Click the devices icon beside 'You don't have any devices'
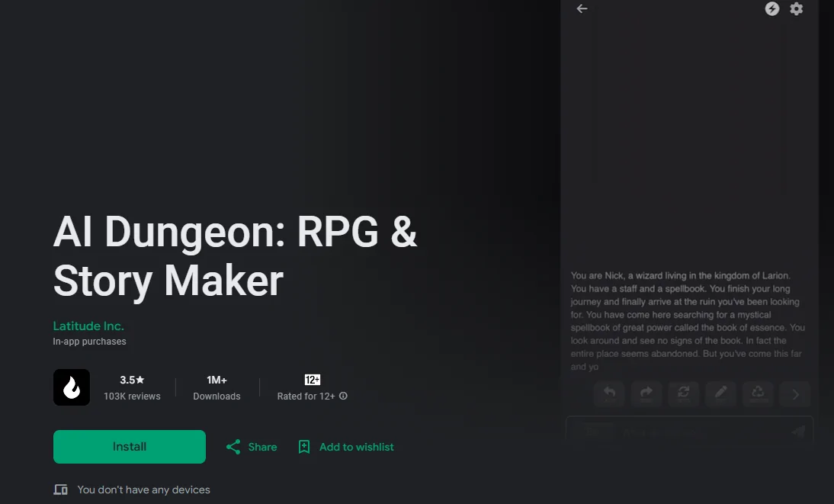The image size is (834, 504). click(61, 490)
